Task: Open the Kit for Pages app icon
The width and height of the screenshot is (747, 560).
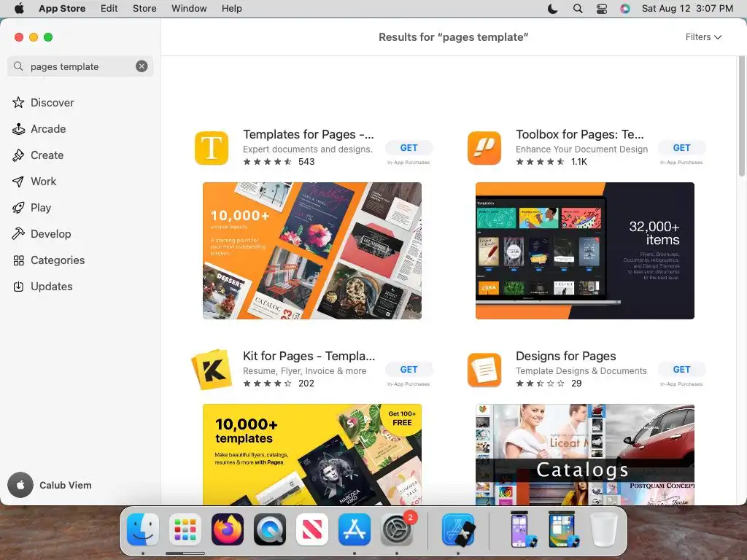Action: pyautogui.click(x=212, y=370)
